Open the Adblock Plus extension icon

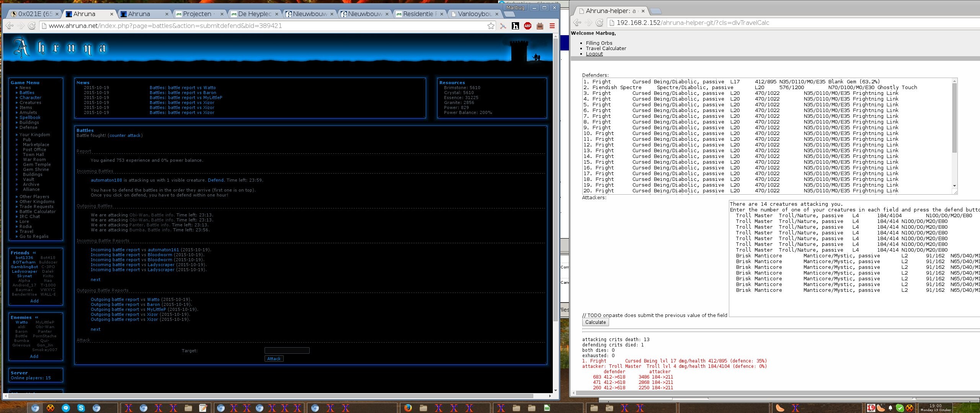(528, 26)
